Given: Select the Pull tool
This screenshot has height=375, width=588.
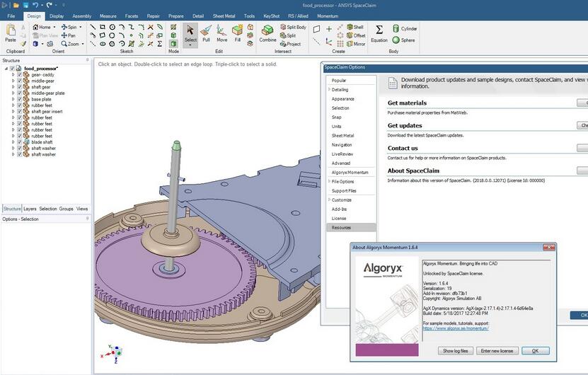Looking at the screenshot, I should point(206,33).
